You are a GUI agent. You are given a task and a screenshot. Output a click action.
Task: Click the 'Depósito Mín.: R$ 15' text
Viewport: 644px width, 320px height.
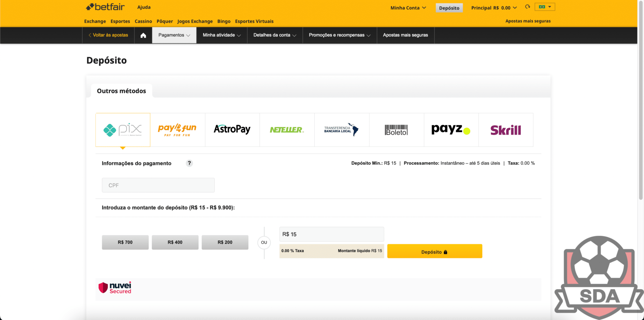tap(374, 163)
